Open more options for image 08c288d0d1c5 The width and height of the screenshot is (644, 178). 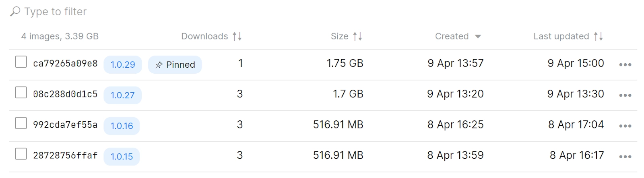(625, 95)
